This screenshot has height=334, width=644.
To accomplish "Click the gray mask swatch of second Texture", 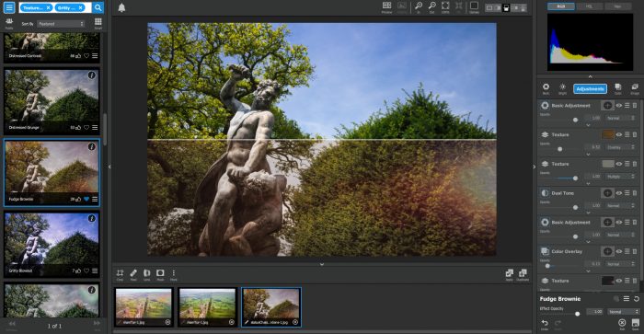I will click(607, 164).
